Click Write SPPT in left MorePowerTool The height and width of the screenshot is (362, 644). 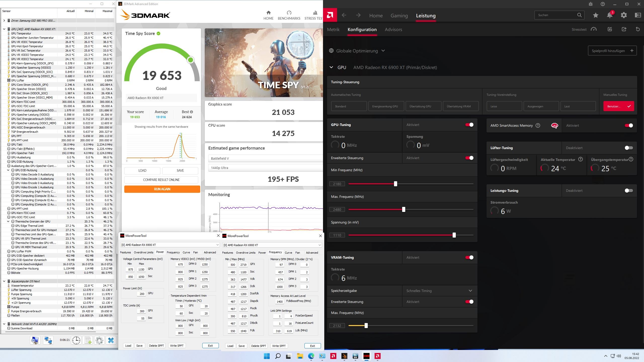177,346
